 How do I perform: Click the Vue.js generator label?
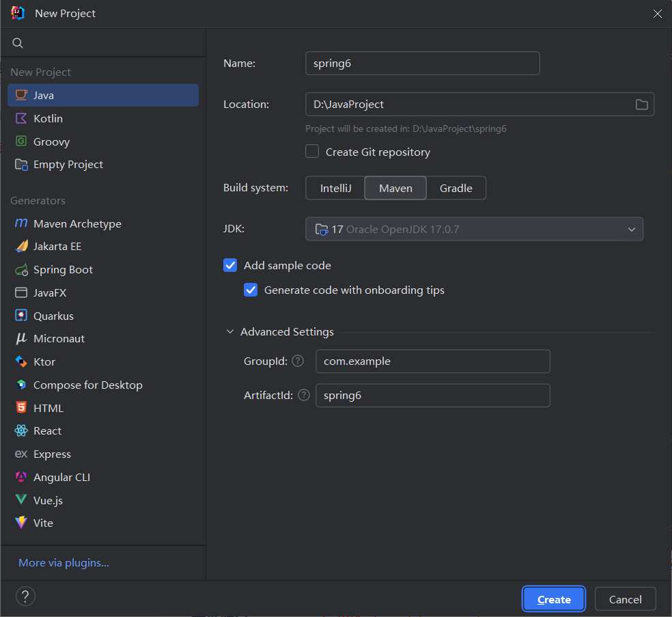tap(48, 500)
